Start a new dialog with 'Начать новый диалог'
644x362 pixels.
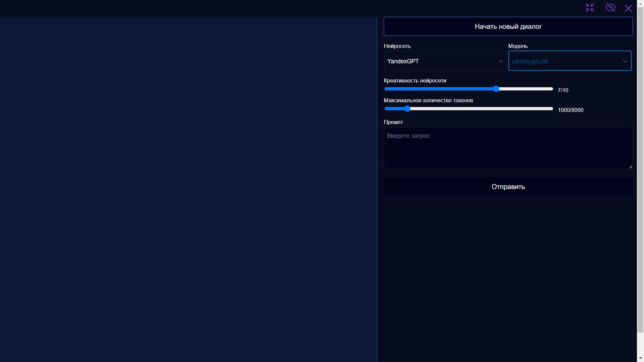[x=508, y=26]
